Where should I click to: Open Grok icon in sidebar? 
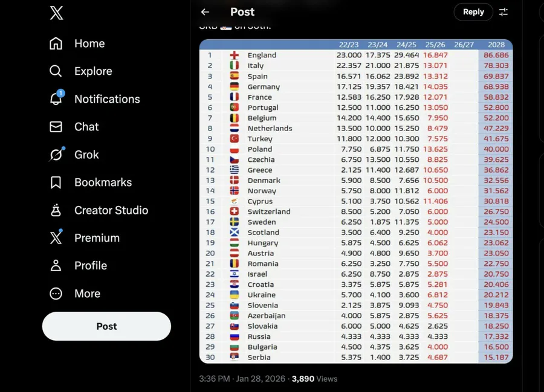56,155
